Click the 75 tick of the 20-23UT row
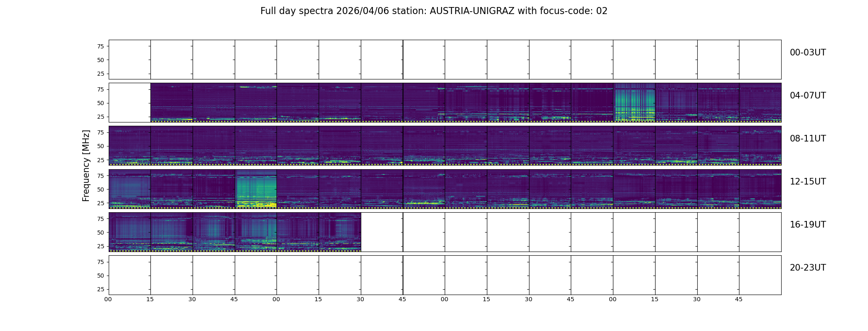This screenshot has width=868, height=331. click(100, 262)
